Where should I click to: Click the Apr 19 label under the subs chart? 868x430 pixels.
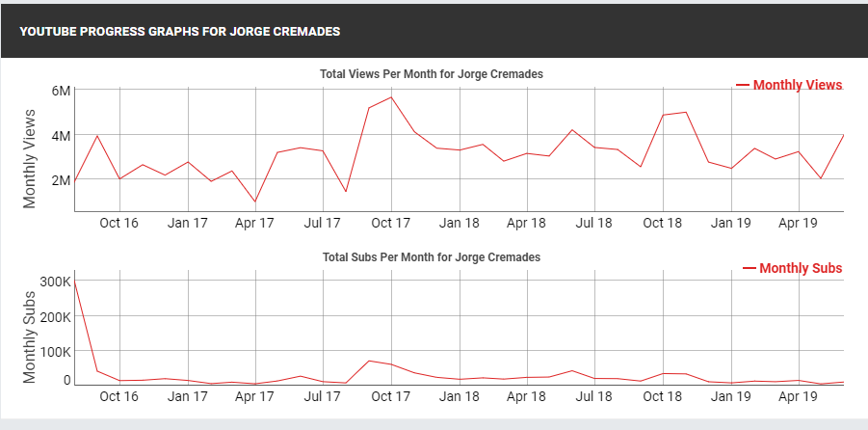(x=799, y=395)
